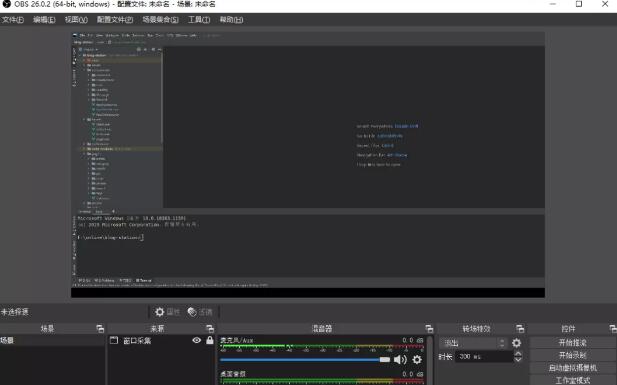Open the File menu
Screen dimensions: 617x385
pyautogui.click(x=13, y=20)
